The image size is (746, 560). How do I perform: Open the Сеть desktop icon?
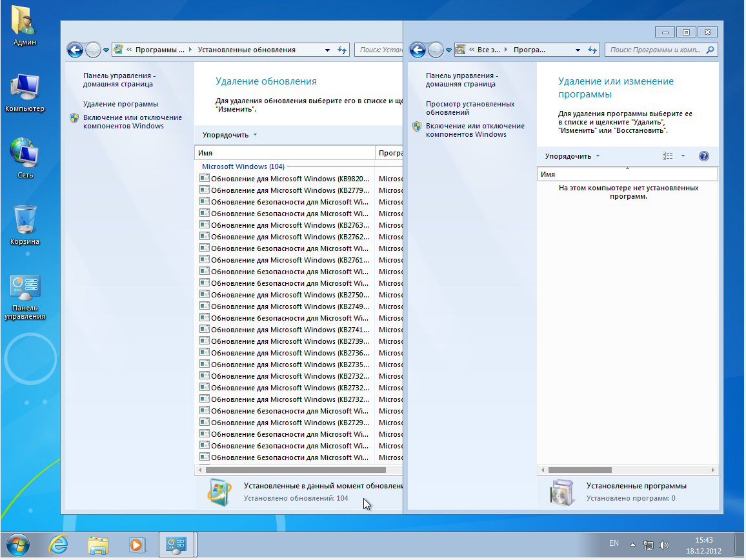point(25,158)
